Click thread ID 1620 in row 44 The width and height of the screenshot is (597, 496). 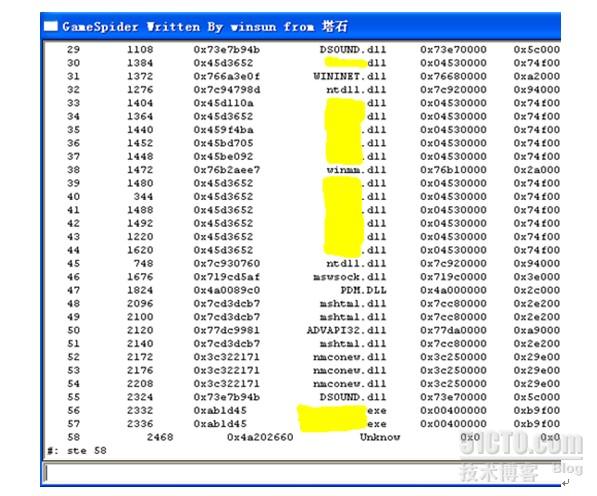pos(140,250)
